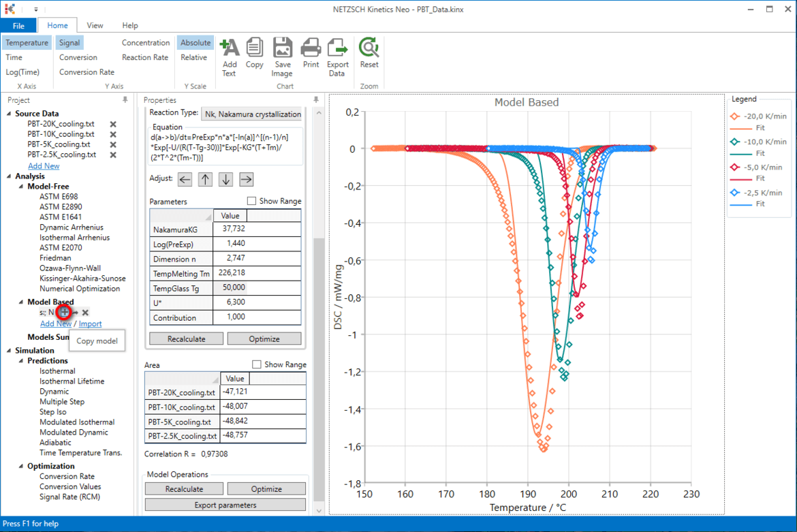Select Reaction Rate as Y axis
Viewport: 797px width, 532px height.
pos(145,57)
